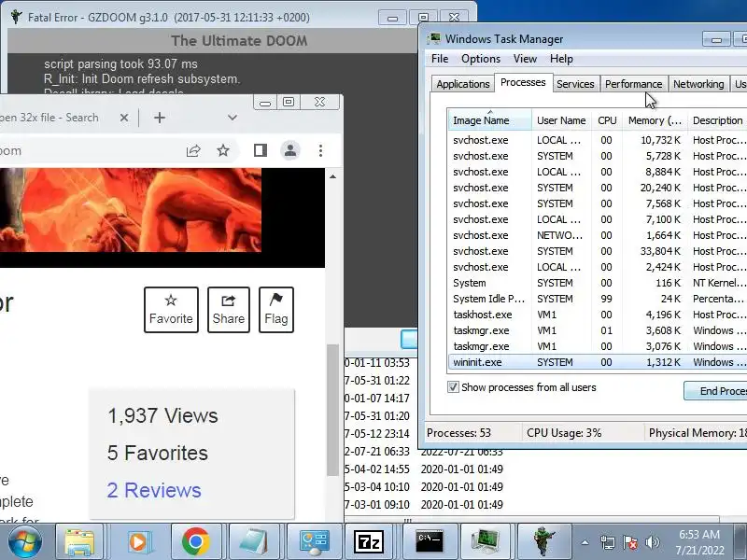Image resolution: width=747 pixels, height=560 pixels.
Task: Open Windows Explorer from taskbar
Action: [79, 541]
